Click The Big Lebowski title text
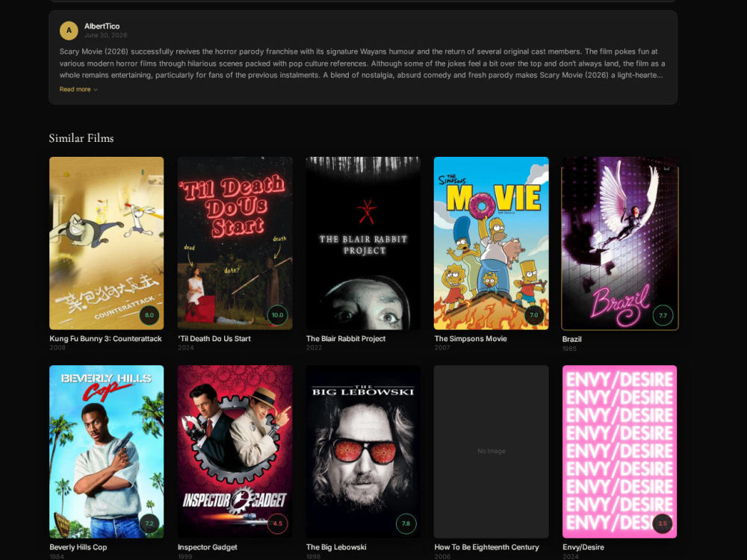 [x=336, y=547]
